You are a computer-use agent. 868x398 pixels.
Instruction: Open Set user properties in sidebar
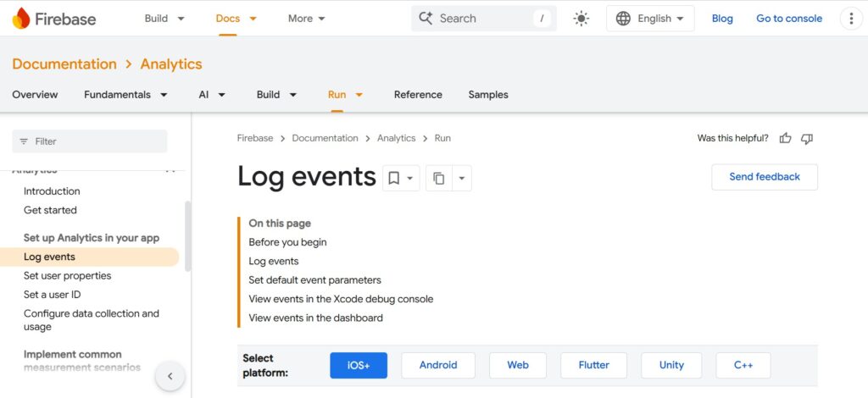67,276
